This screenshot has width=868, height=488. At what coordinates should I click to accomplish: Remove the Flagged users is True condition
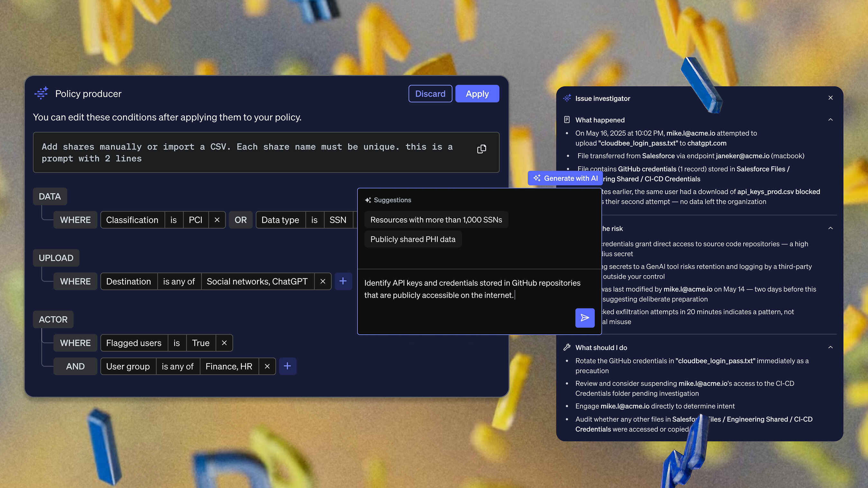click(x=224, y=343)
